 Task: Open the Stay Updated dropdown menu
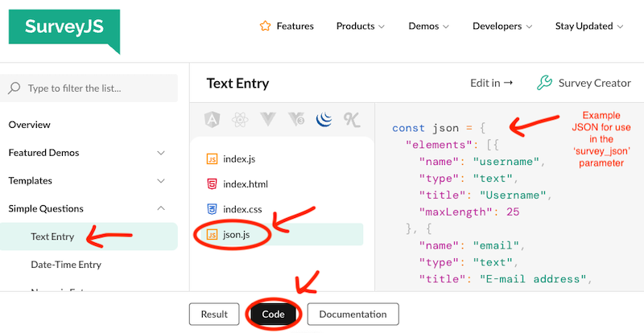589,27
